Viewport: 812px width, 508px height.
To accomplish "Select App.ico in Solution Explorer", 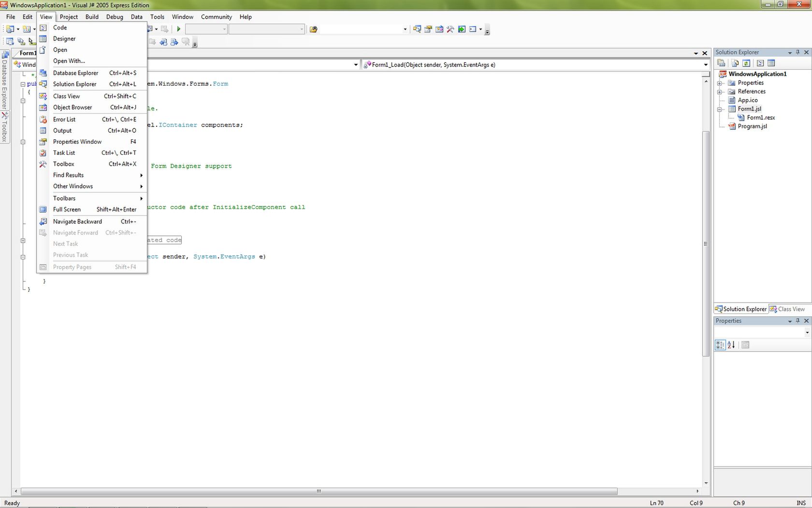I will (x=748, y=100).
